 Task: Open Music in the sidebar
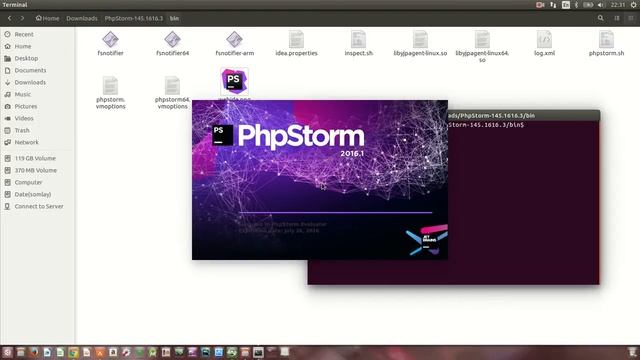click(x=23, y=94)
